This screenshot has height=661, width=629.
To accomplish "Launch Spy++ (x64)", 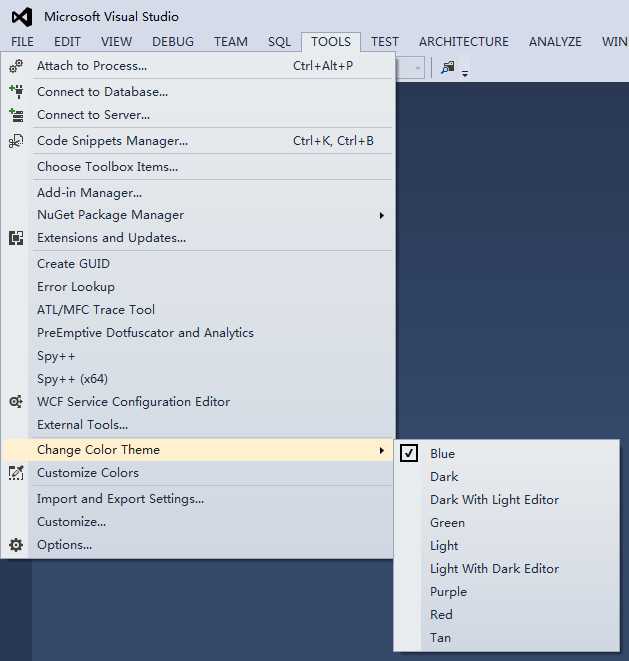I will click(x=198, y=379).
